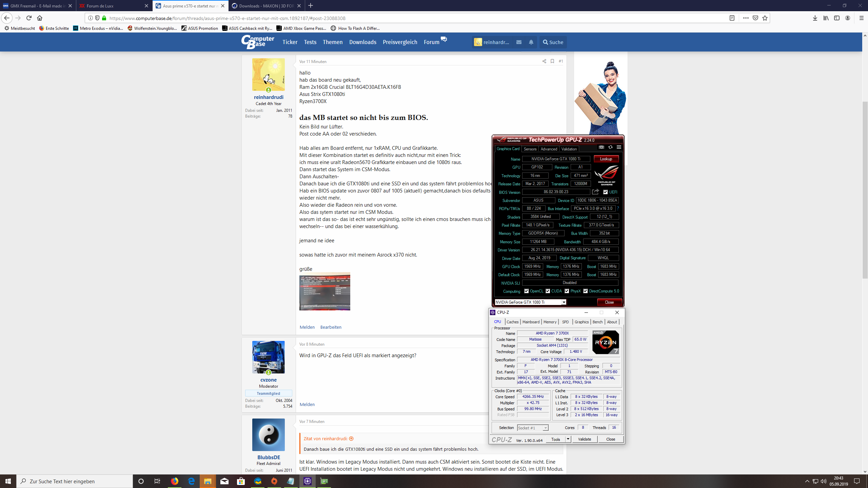Click the post share icon
The height and width of the screenshot is (488, 868).
pyautogui.click(x=544, y=61)
